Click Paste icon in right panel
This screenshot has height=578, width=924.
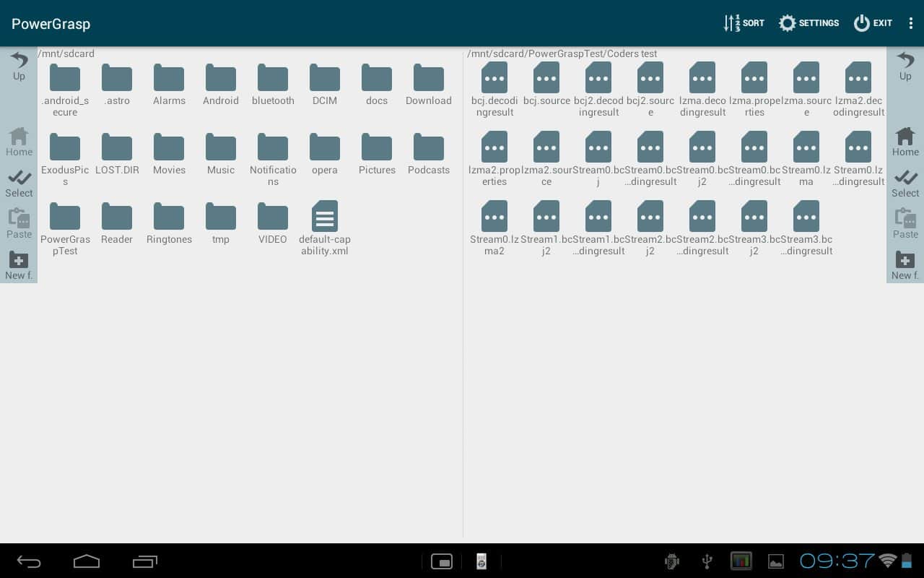click(905, 224)
